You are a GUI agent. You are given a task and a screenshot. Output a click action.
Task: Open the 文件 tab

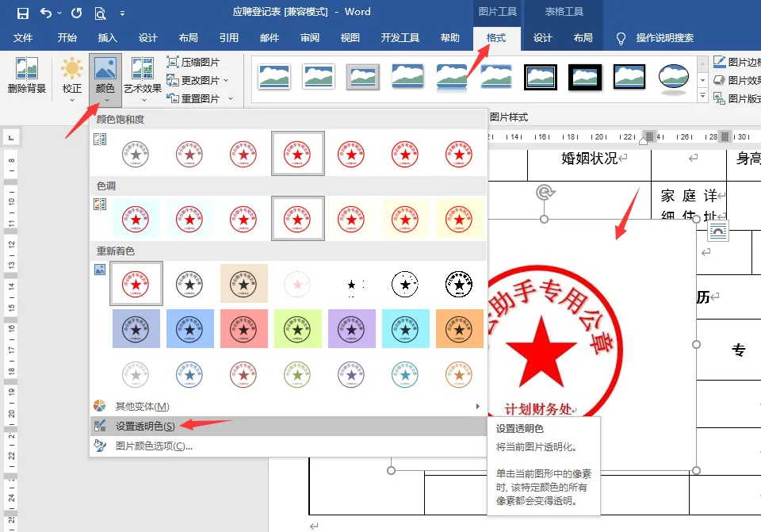pos(23,38)
